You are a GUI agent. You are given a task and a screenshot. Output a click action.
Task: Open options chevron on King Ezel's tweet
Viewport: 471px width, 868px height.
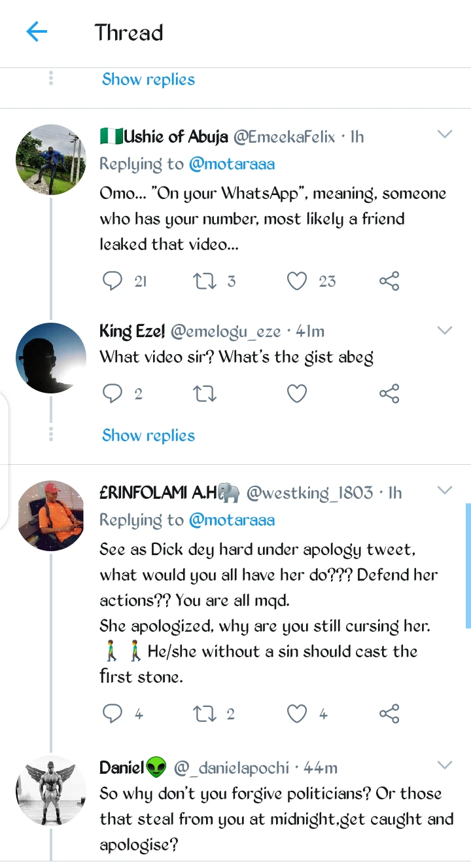[x=445, y=330]
